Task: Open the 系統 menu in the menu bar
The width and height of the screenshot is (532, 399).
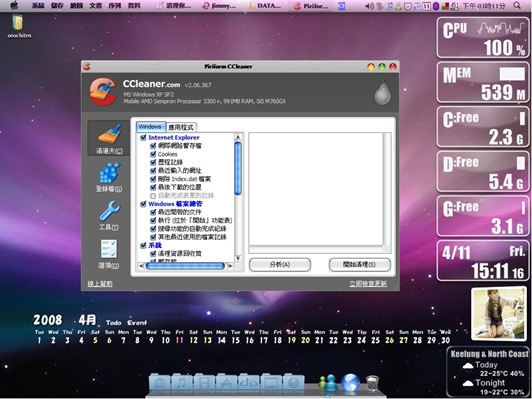Action: click(38, 6)
